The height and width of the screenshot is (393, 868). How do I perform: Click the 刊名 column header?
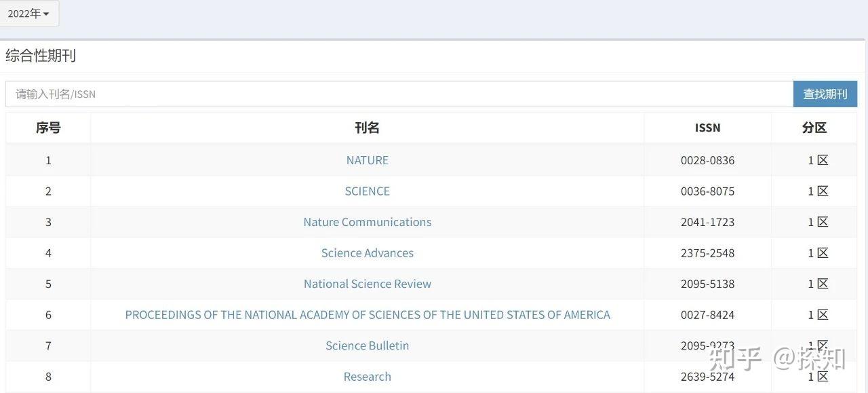click(367, 128)
